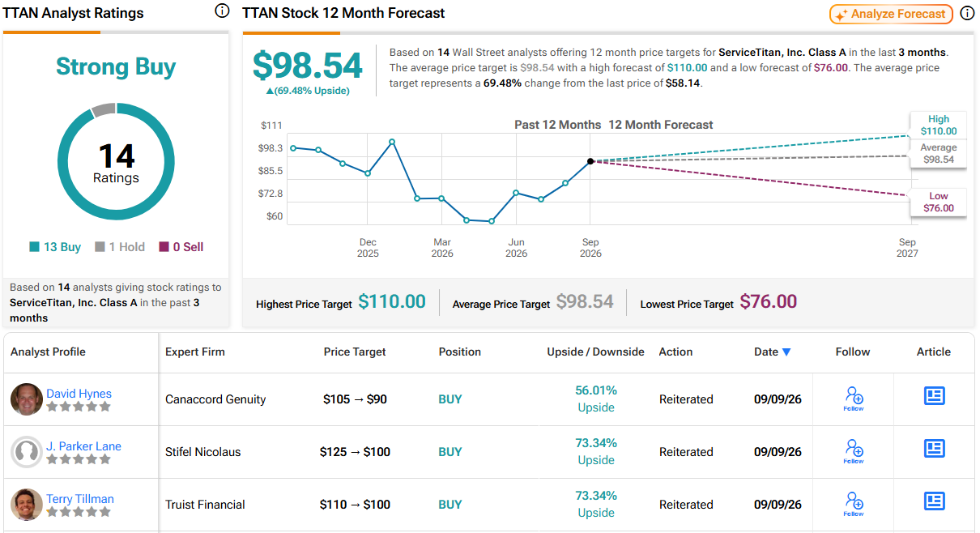Click the High $110.00 forecast label

point(939,125)
